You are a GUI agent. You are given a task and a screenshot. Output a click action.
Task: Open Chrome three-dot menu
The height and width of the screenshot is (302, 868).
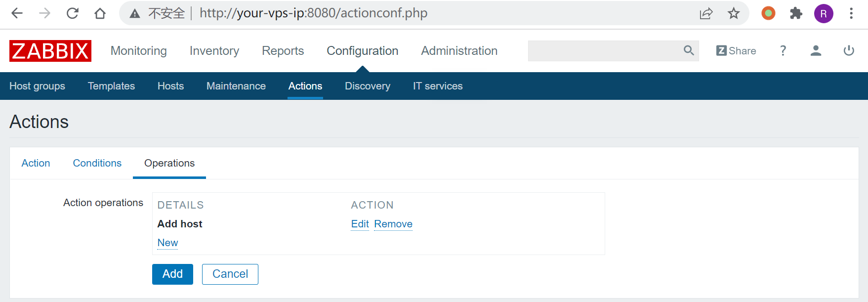851,13
